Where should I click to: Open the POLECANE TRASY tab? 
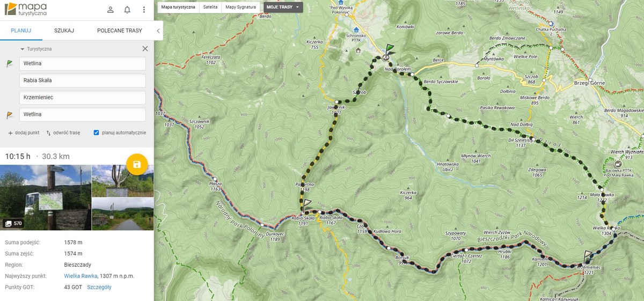(120, 31)
